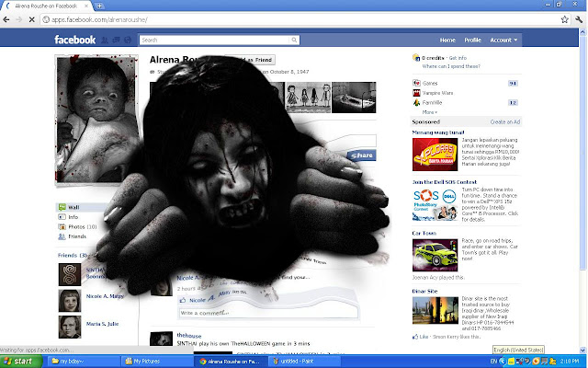Click the FarmVille count badge 12
Screen dimensions: 588x368
coord(513,102)
